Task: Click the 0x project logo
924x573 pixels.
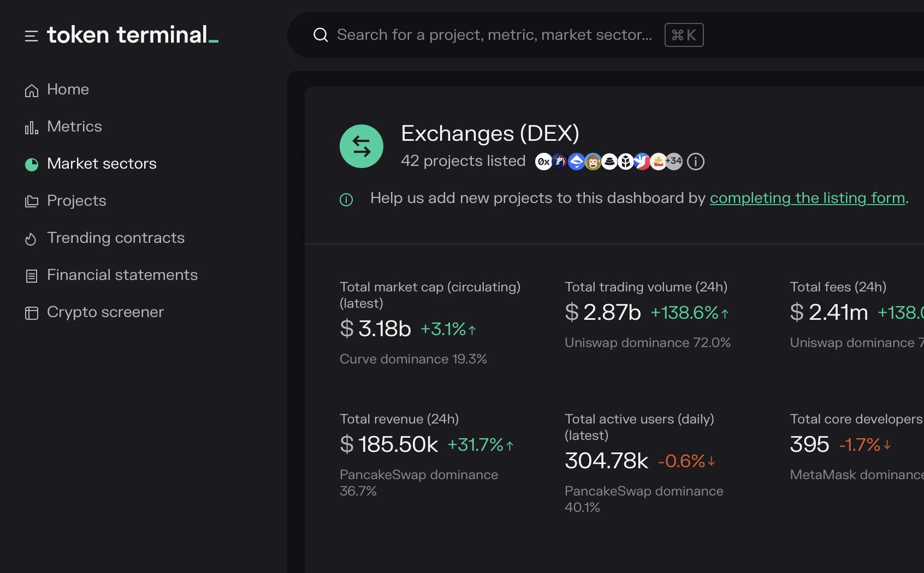Action: [543, 162]
